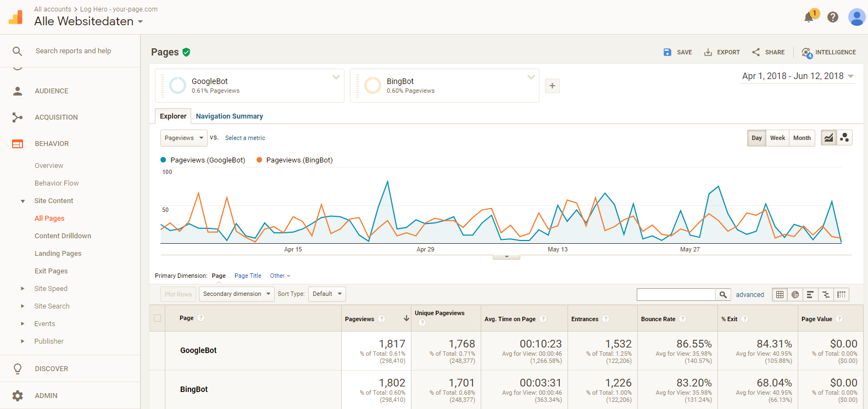Screen dimensions: 868x409
Task: Open the Behavior Flow report
Action: coord(57,183)
